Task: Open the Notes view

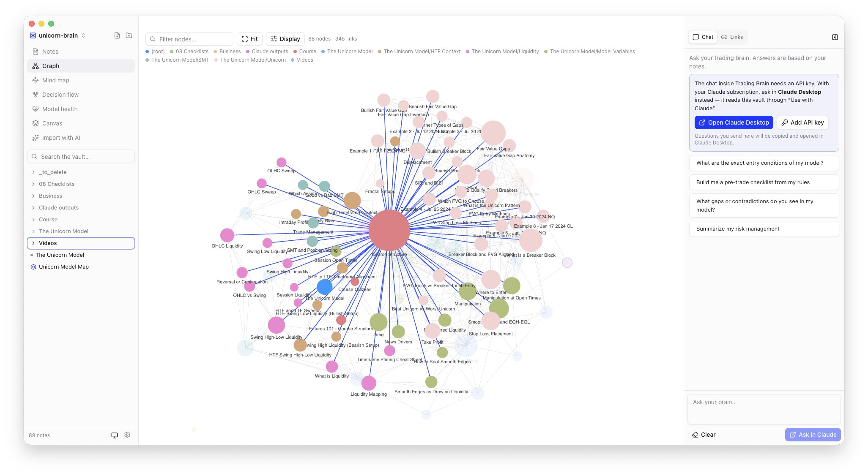Action: click(81, 52)
